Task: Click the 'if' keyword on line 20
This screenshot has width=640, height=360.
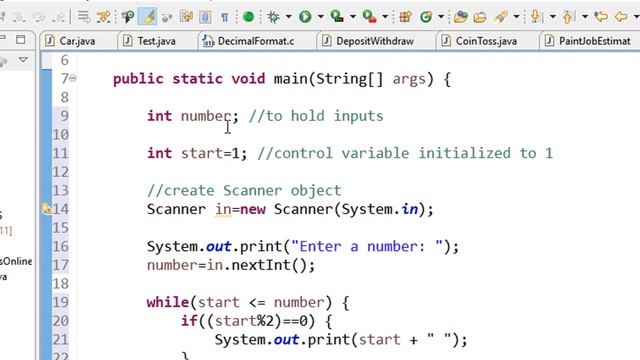Action: click(x=189, y=321)
